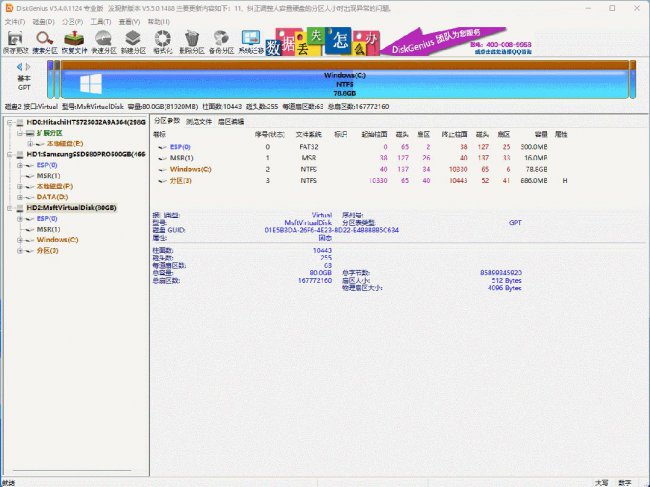This screenshot has height=487, width=650.
Task: Click the 文件系统 column header
Action: (308, 134)
